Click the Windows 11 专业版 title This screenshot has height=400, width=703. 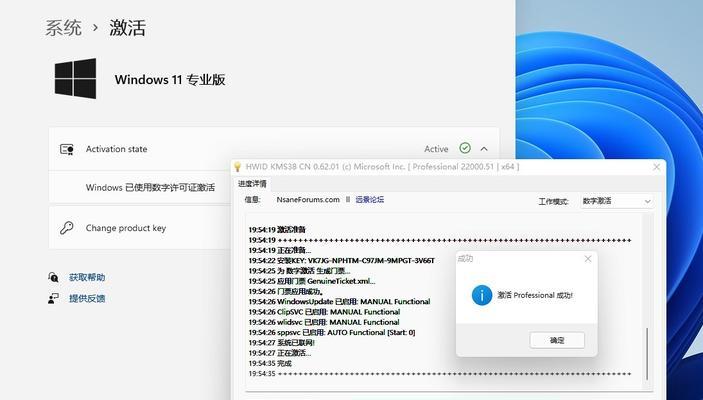[x=170, y=80]
